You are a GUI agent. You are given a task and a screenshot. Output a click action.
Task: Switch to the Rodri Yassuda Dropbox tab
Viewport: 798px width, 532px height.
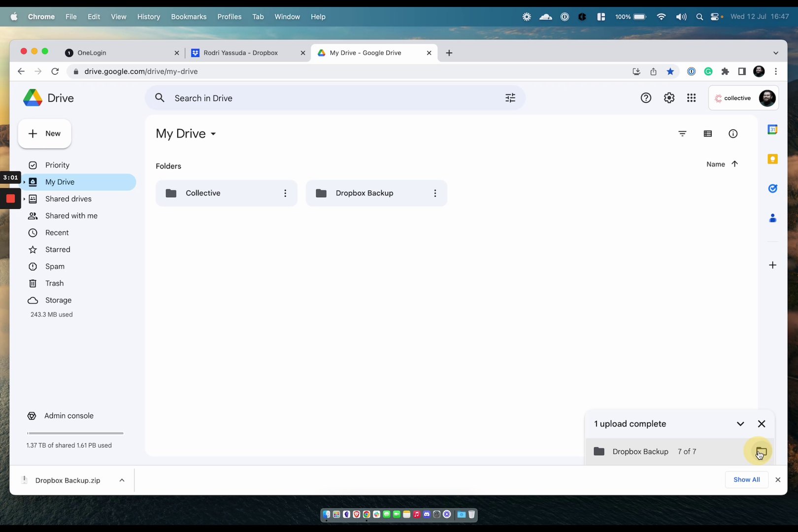pyautogui.click(x=241, y=53)
